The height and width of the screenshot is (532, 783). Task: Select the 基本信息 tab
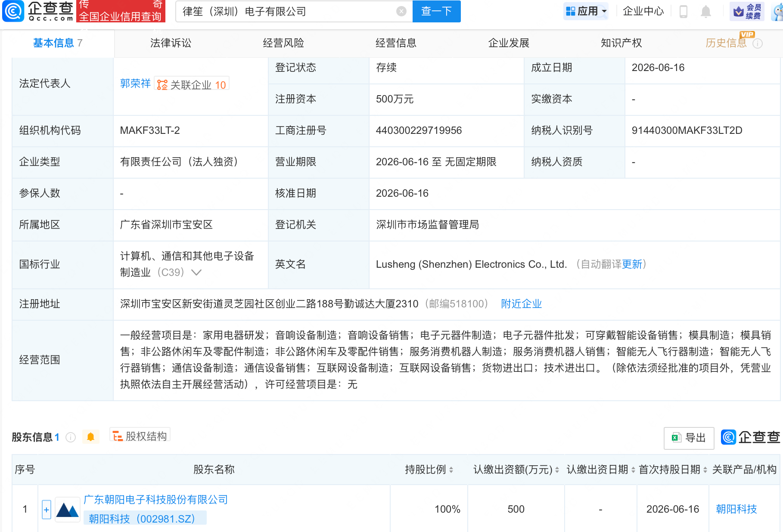click(58, 43)
